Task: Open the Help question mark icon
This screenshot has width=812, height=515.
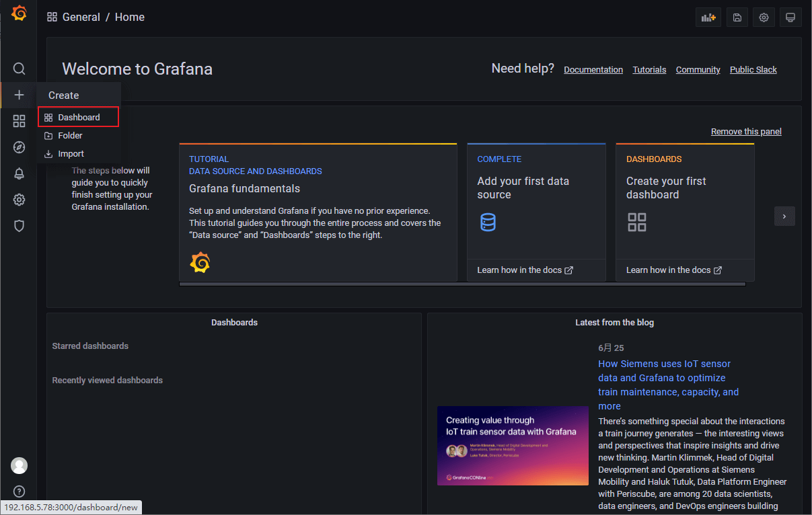Action: point(19,491)
